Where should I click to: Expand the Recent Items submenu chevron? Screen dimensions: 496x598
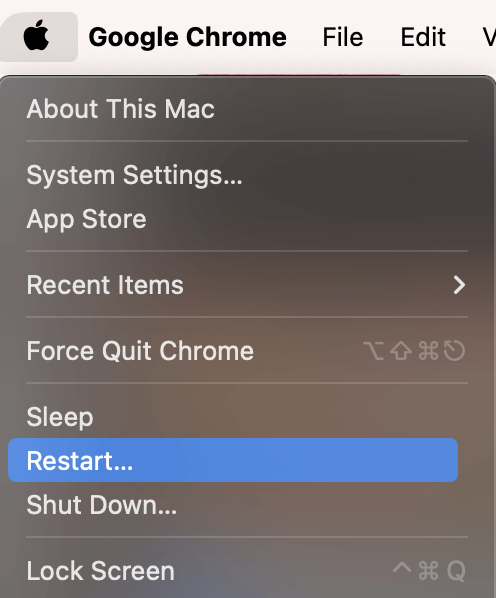(x=459, y=285)
